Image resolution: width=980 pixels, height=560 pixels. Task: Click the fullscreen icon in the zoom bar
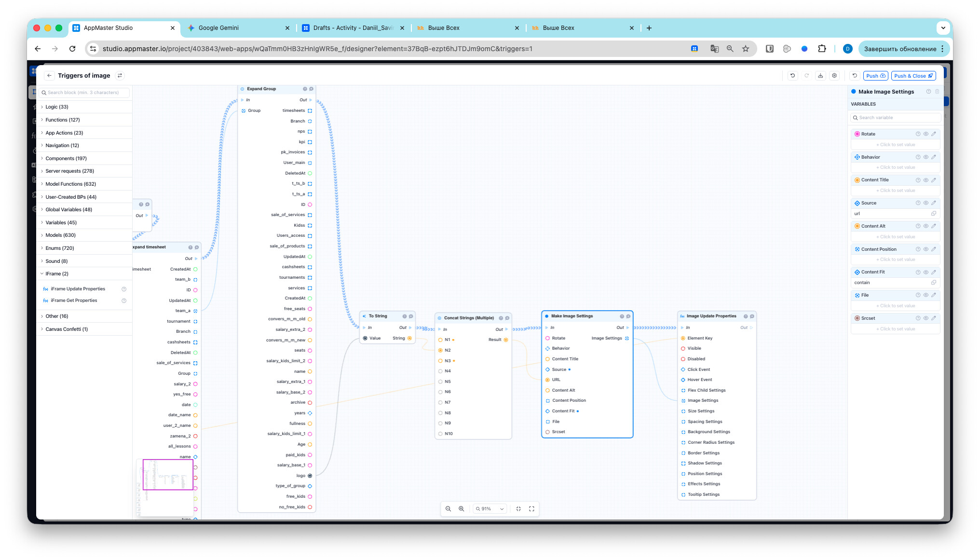pos(531,509)
